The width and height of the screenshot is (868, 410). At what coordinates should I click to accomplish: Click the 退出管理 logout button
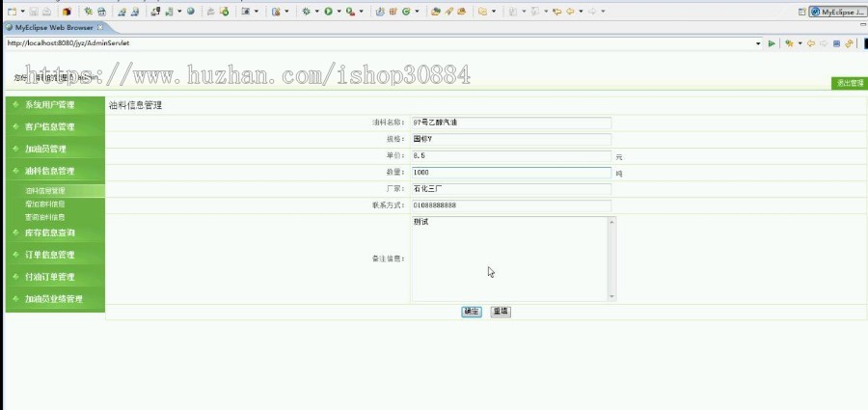point(850,83)
